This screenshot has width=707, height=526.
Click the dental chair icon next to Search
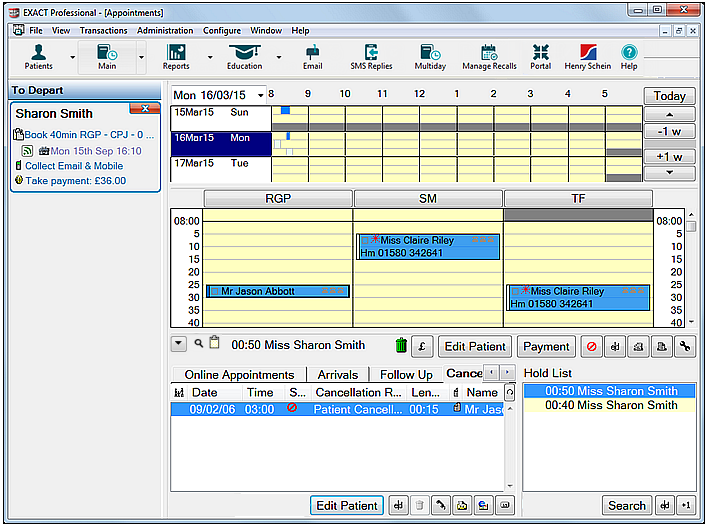[x=665, y=505]
